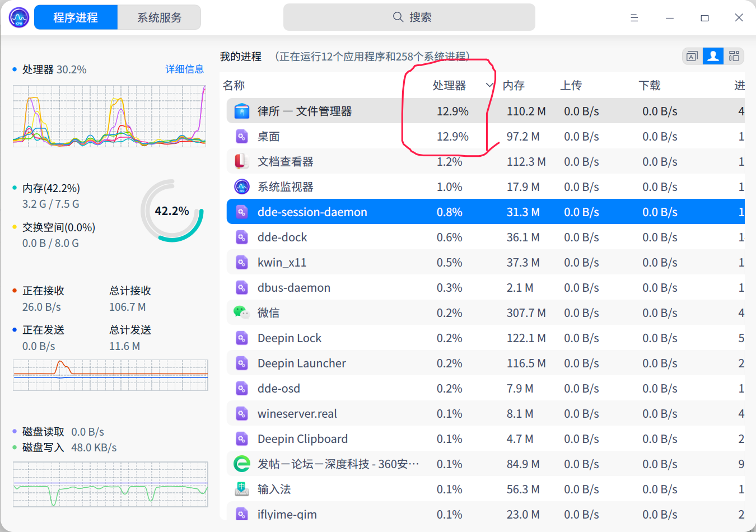Click the 307.7 M memory value

pos(526,312)
